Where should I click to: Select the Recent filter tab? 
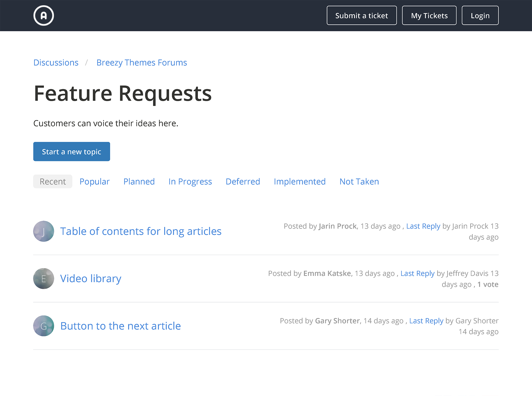point(53,181)
